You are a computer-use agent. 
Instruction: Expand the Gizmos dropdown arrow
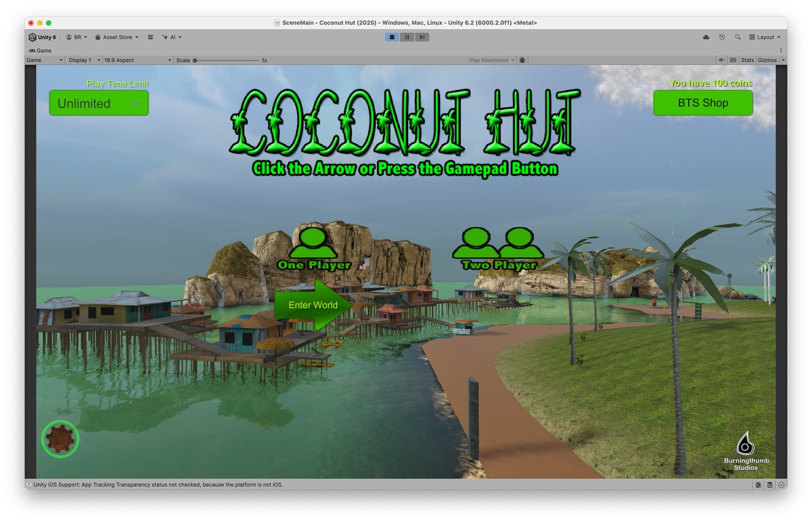pos(783,60)
